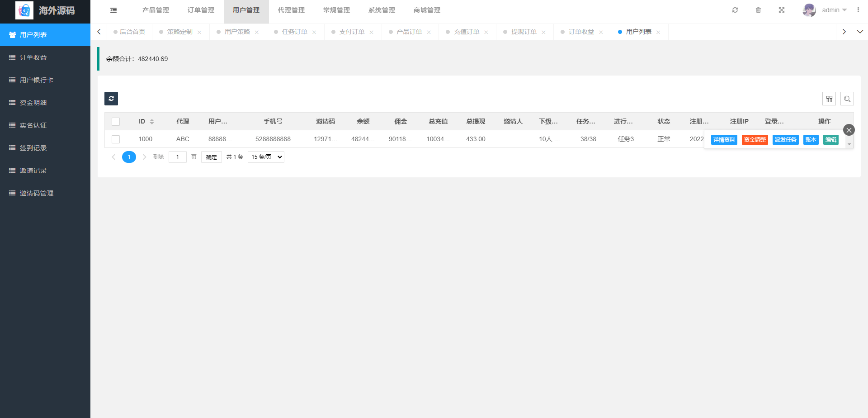The height and width of the screenshot is (418, 868).
Task: Tick the select-all checkbox in table header
Action: click(116, 122)
